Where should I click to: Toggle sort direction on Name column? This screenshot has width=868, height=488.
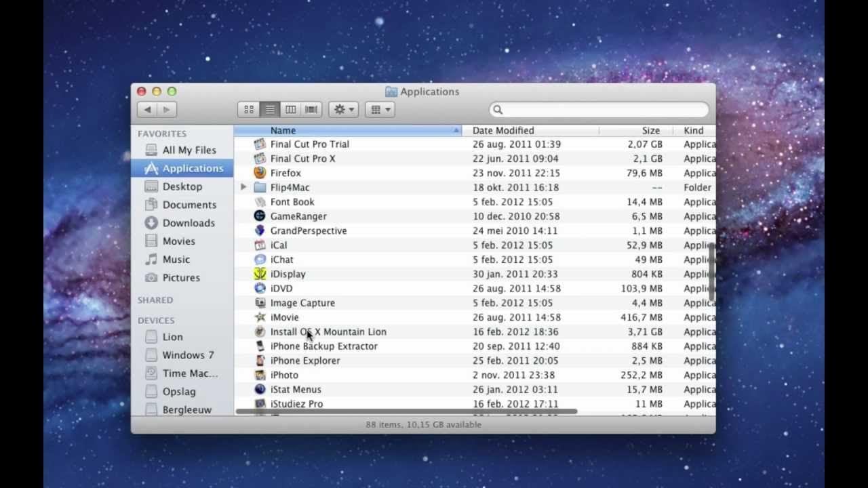[x=283, y=130]
